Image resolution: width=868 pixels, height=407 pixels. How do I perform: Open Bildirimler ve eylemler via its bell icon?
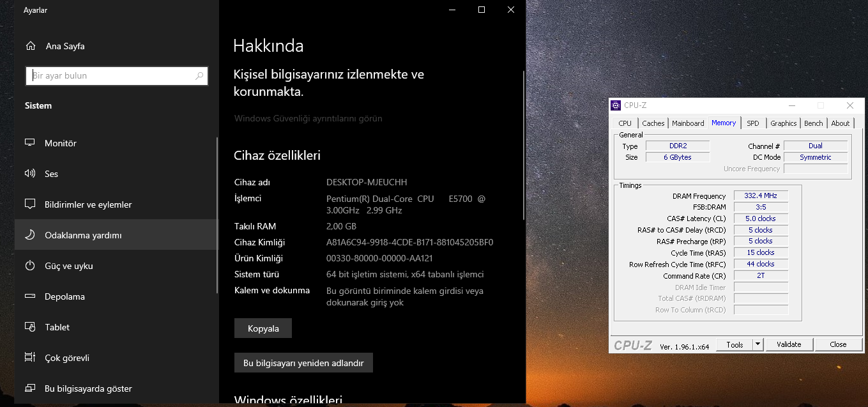[29, 204]
